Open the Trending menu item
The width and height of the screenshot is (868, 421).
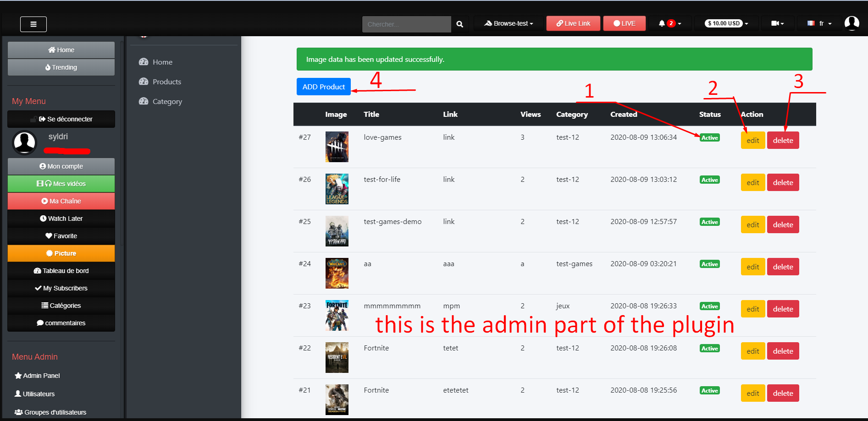coord(61,67)
